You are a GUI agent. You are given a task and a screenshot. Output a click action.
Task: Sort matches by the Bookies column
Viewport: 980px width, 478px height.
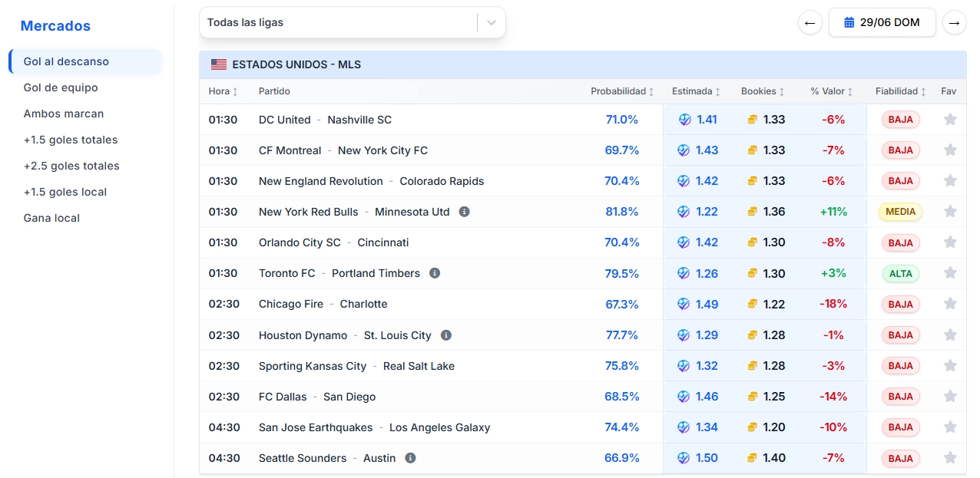763,91
